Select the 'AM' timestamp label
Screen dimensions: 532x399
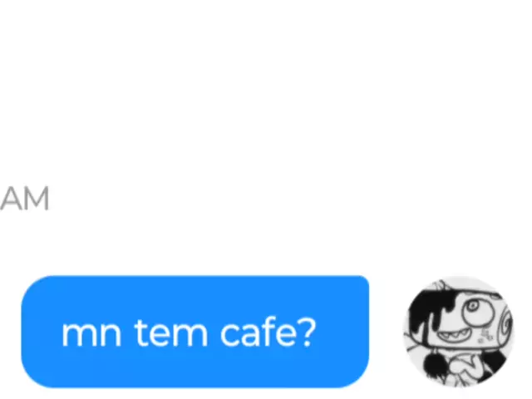pyautogui.click(x=24, y=199)
